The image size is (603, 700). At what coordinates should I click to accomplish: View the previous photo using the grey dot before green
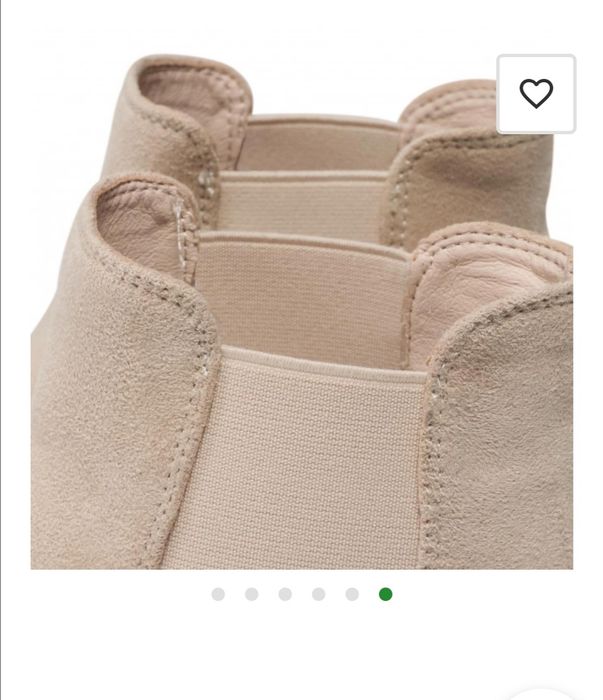[x=352, y=594]
